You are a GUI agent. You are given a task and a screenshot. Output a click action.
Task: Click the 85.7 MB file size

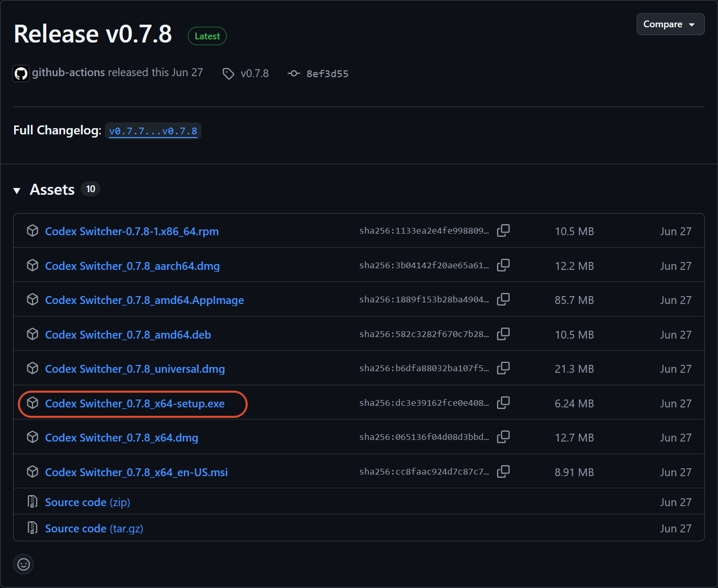574,300
